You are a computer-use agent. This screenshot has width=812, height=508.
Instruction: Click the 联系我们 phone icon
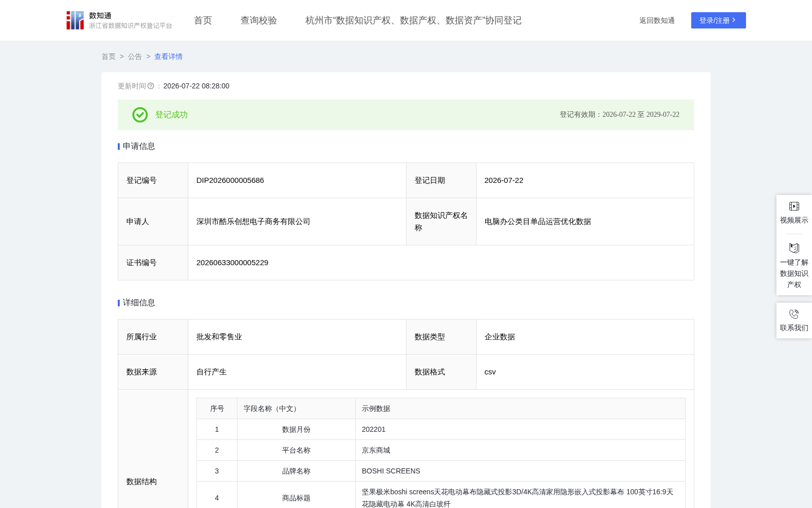click(x=794, y=314)
